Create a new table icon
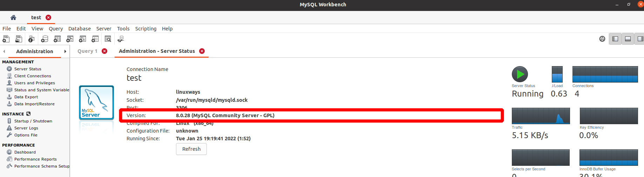Image resolution: width=644 pixels, height=177 pixels. pyautogui.click(x=57, y=39)
